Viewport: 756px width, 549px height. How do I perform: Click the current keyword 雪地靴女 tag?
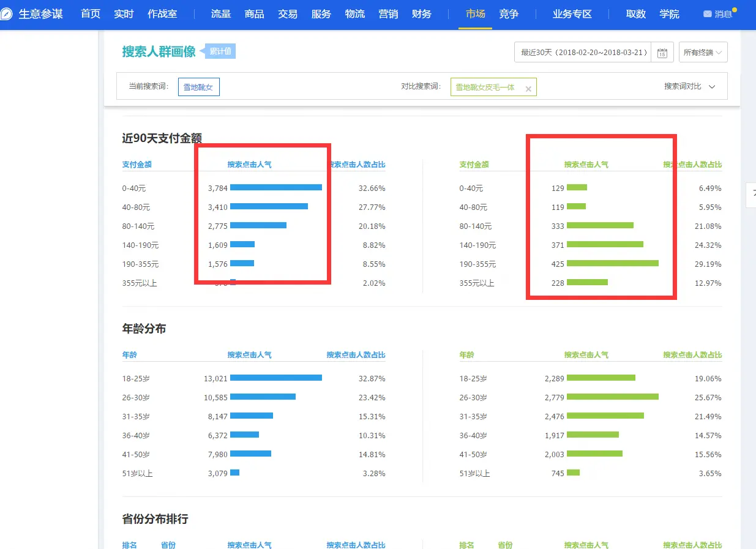click(198, 88)
